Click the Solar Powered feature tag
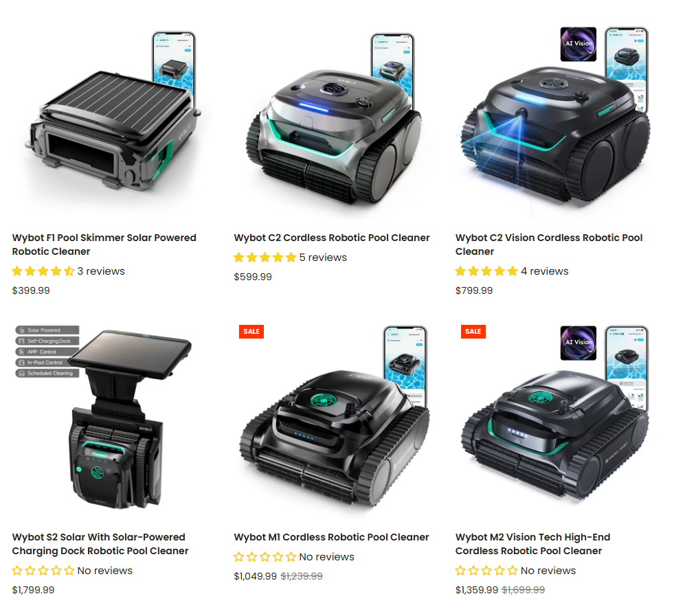The height and width of the screenshot is (616, 674). coord(47,330)
